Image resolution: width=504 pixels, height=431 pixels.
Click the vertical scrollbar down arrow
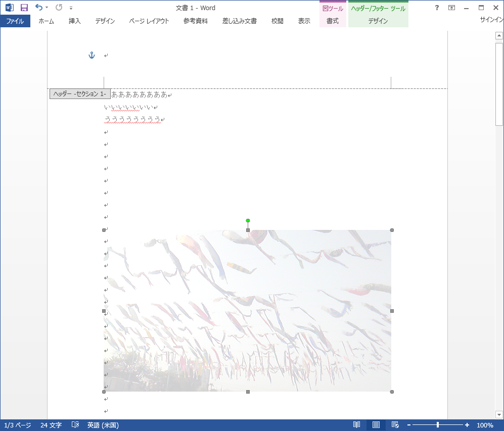[499, 414]
